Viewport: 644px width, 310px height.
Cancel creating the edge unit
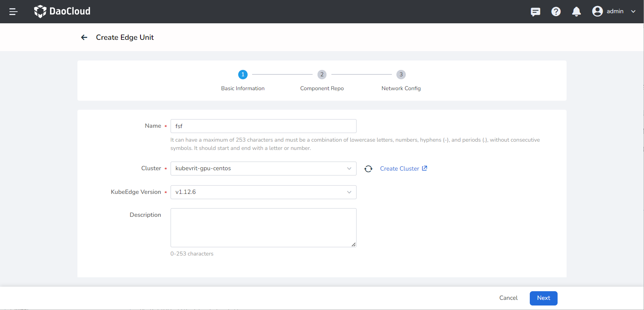pyautogui.click(x=508, y=298)
